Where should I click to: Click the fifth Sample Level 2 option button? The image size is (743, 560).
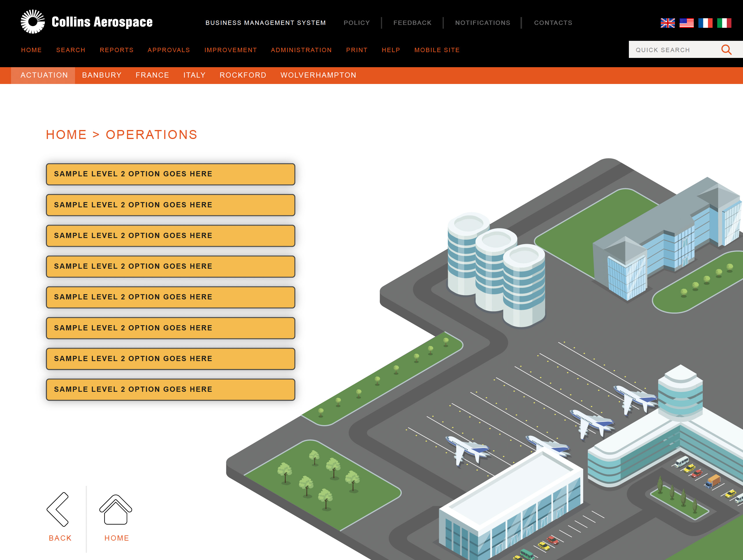[170, 297]
